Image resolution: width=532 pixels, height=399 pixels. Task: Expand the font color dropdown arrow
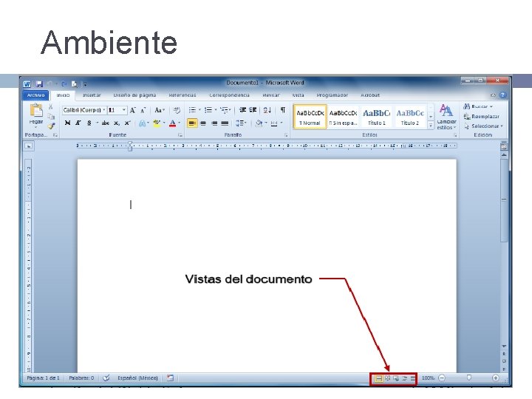(179, 123)
